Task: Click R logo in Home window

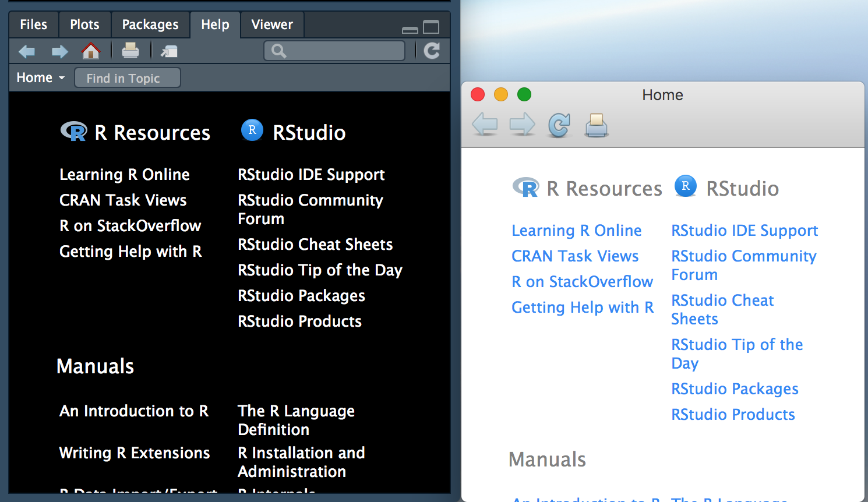Action: (x=526, y=187)
